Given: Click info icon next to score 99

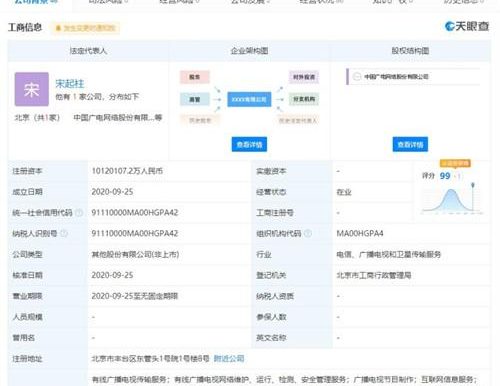Looking at the screenshot, I should (459, 176).
